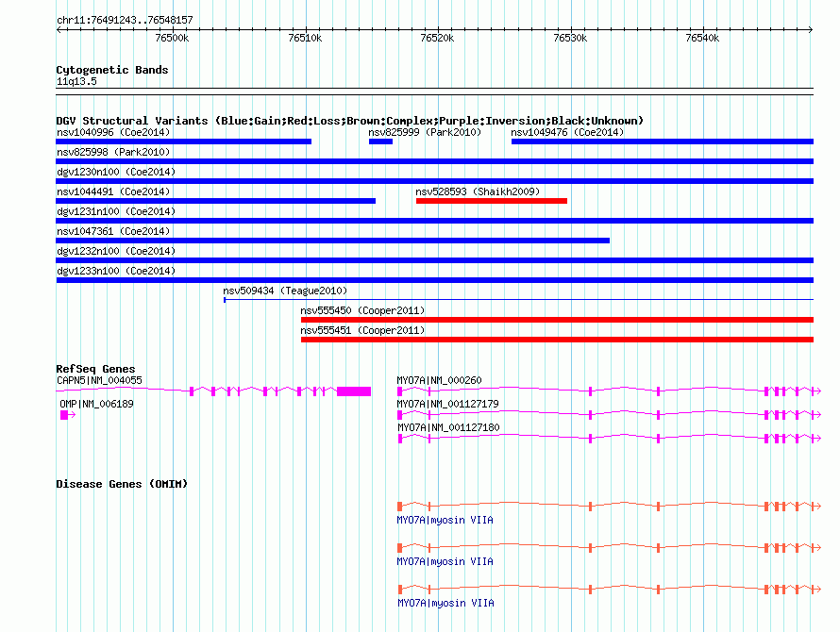Select the red nsv528593 (Shaikh2009) loss bar
Screen dimensions: 840x632
(492, 201)
